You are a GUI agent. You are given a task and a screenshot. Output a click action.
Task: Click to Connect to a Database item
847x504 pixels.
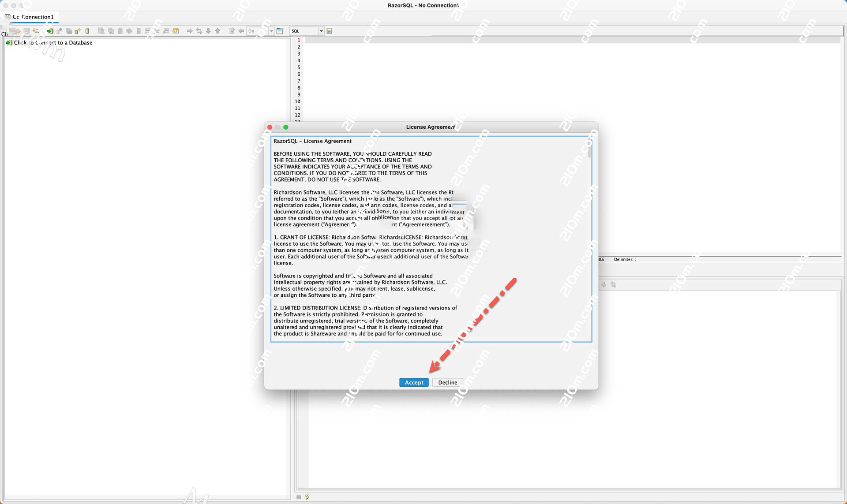53,43
